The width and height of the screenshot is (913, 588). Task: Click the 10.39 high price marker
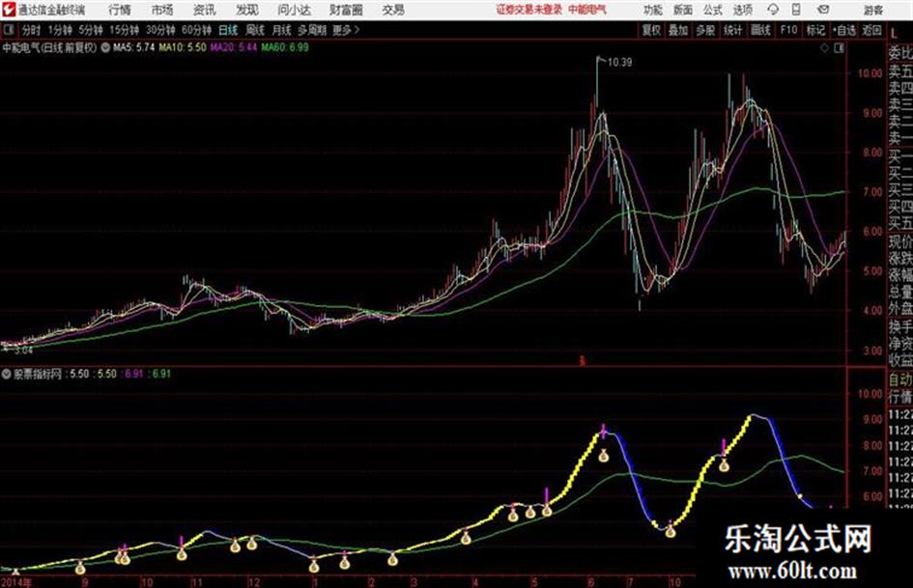[619, 63]
